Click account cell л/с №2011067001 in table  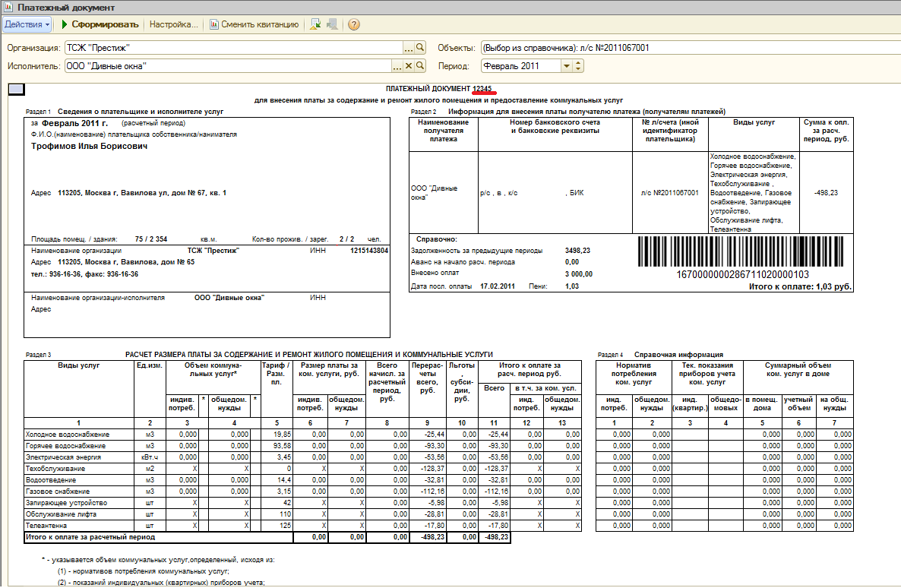coord(670,192)
